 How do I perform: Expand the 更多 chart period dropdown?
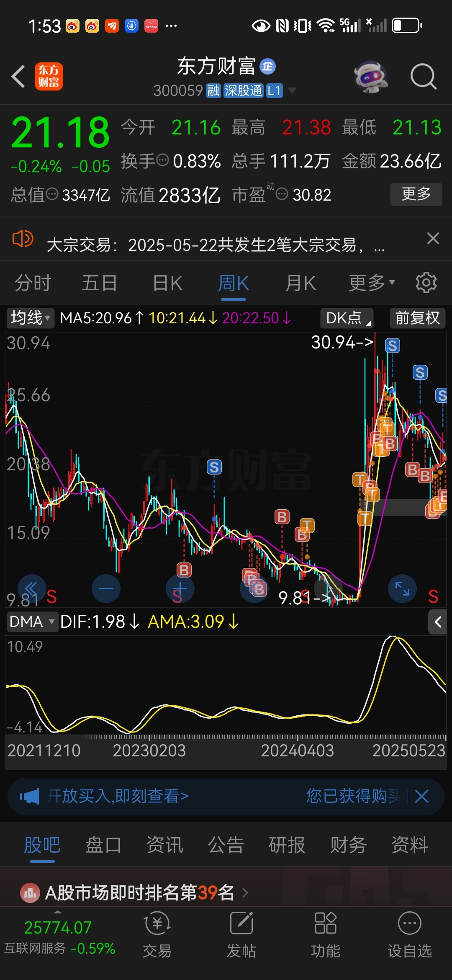click(372, 283)
